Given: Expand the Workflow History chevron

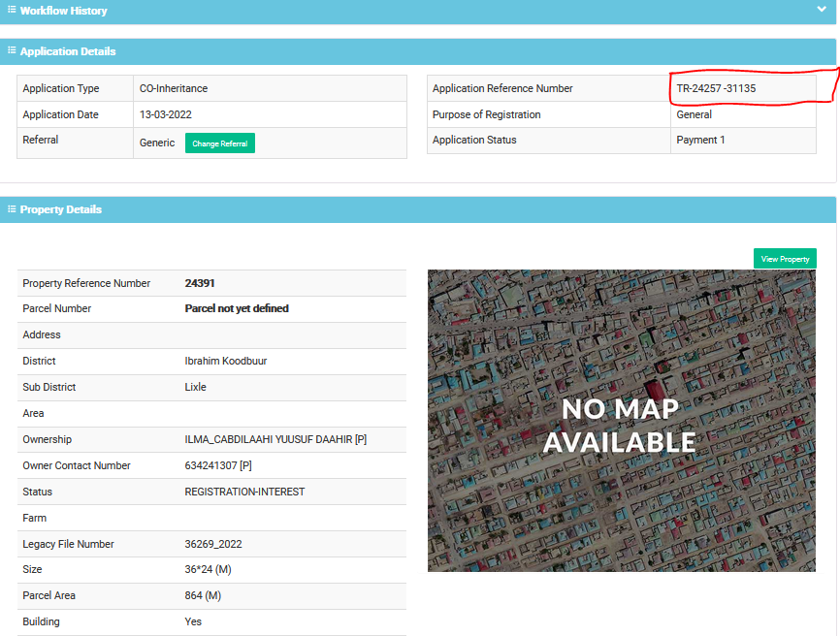Looking at the screenshot, I should click(x=822, y=9).
